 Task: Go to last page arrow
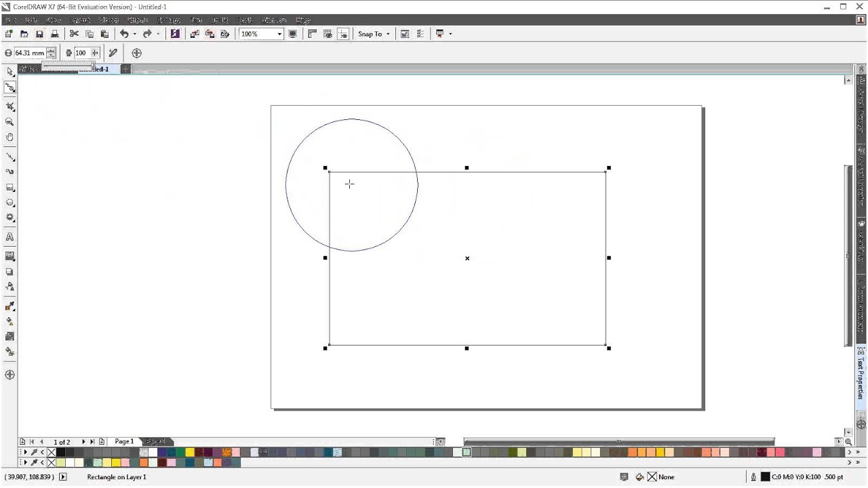(x=92, y=442)
